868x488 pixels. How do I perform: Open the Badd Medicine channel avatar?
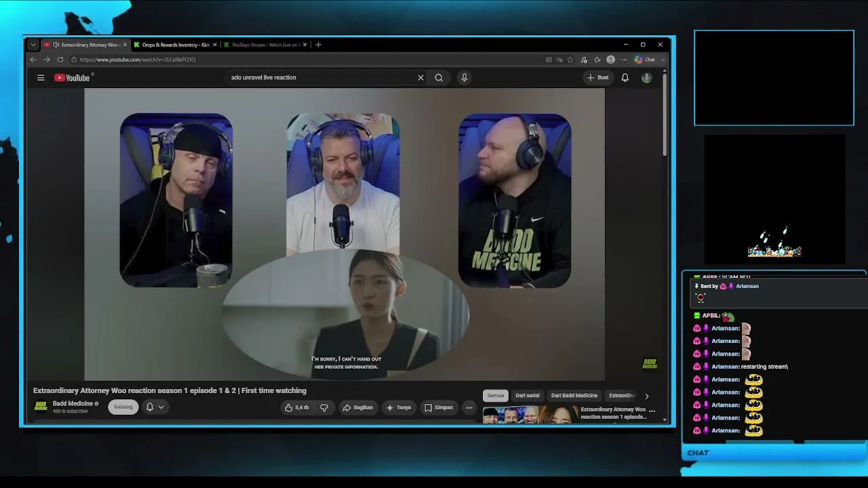41,406
